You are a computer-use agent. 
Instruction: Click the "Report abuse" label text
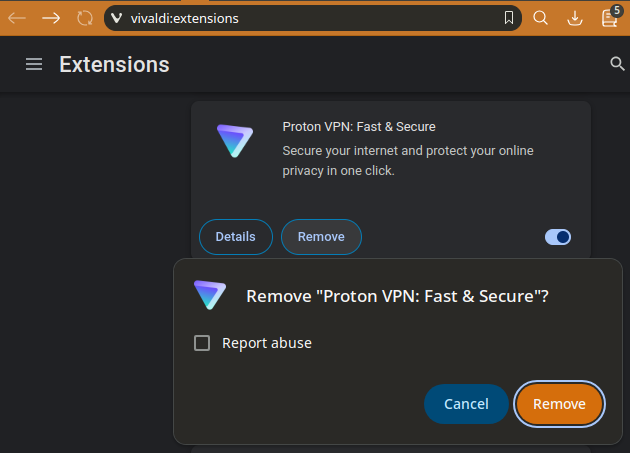[267, 343]
